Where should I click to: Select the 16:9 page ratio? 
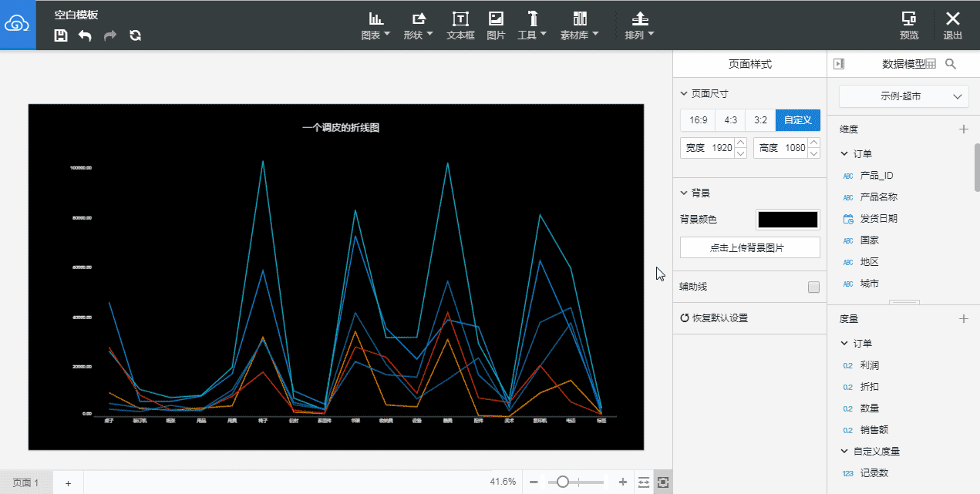698,120
